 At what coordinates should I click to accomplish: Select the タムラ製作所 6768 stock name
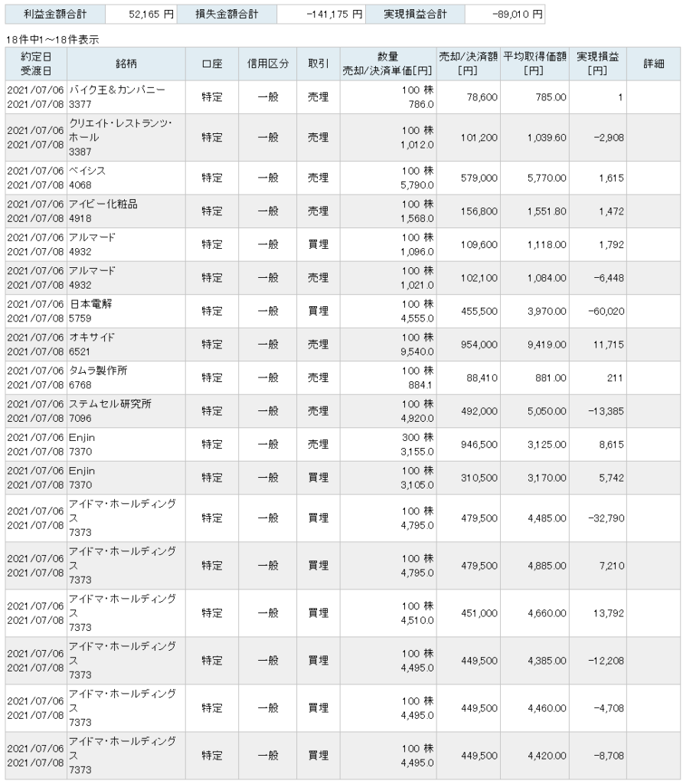(x=98, y=378)
